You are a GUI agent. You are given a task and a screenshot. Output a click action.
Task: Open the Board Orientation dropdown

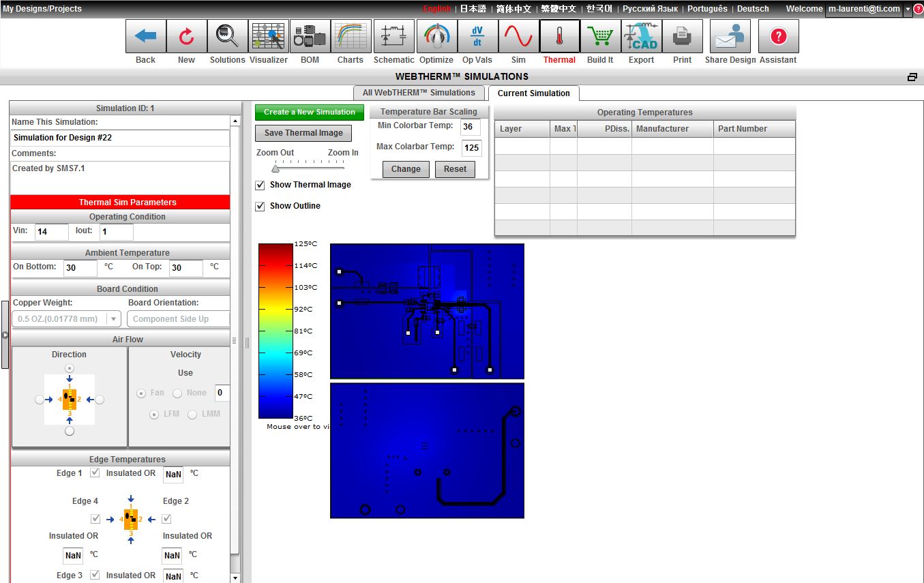click(x=179, y=318)
